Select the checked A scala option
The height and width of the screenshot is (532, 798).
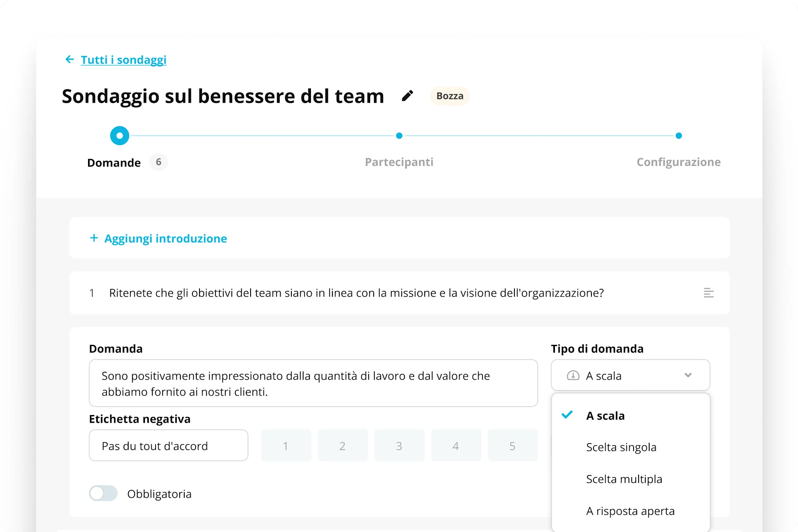tap(605, 415)
